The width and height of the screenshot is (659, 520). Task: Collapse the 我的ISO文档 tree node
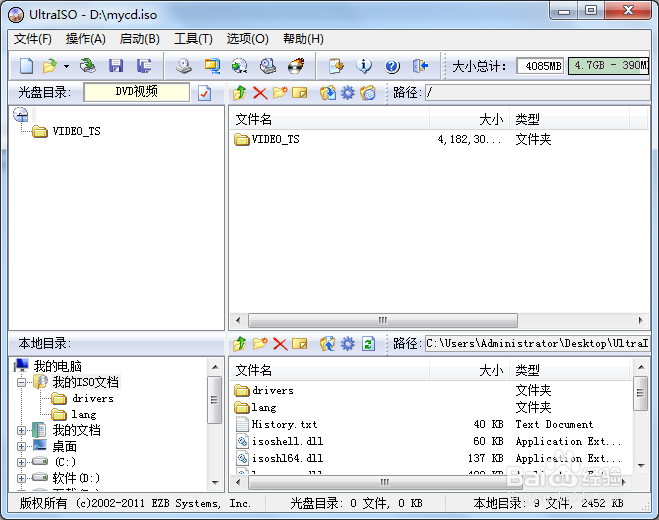pos(21,383)
